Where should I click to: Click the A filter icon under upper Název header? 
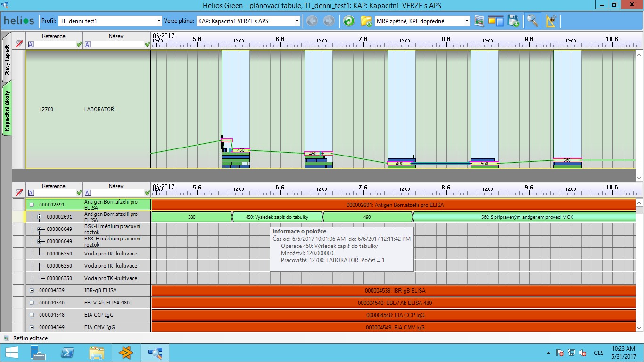[88, 44]
